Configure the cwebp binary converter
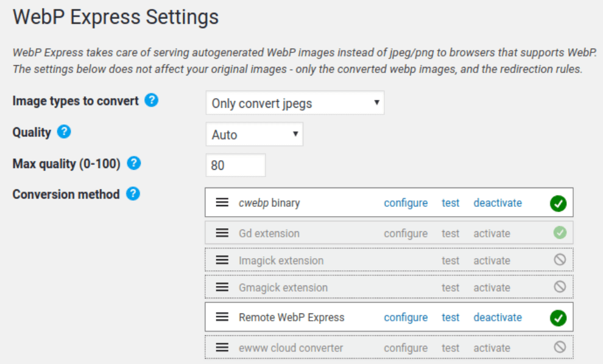Viewport: 603px width, 364px height. tap(406, 203)
